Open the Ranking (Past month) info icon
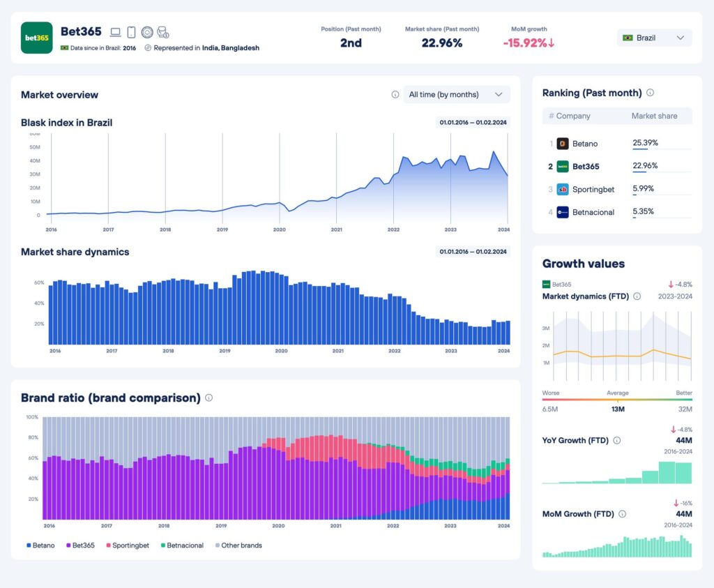Image resolution: width=714 pixels, height=588 pixels. (651, 93)
